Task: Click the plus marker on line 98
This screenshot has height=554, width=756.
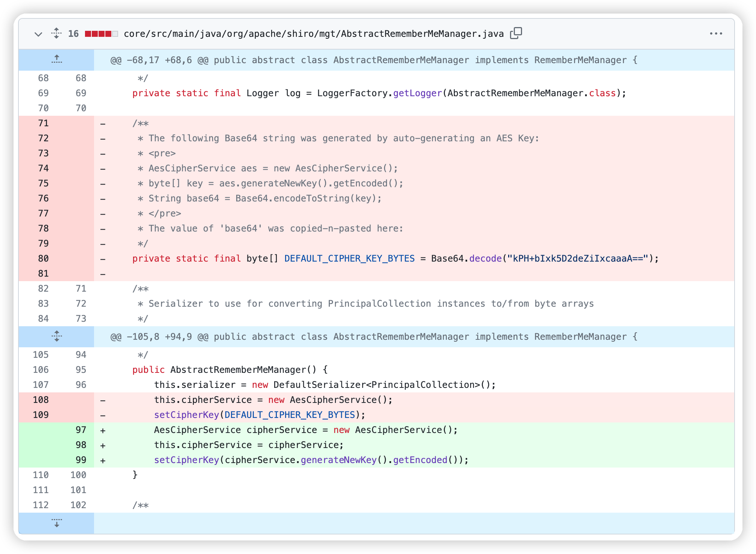Action: [x=103, y=445]
